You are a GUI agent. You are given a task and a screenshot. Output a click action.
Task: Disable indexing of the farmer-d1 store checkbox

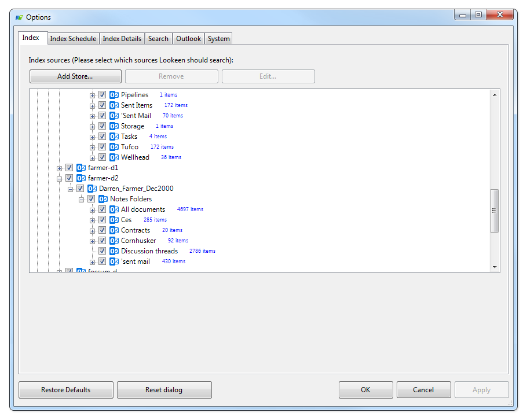pos(69,168)
